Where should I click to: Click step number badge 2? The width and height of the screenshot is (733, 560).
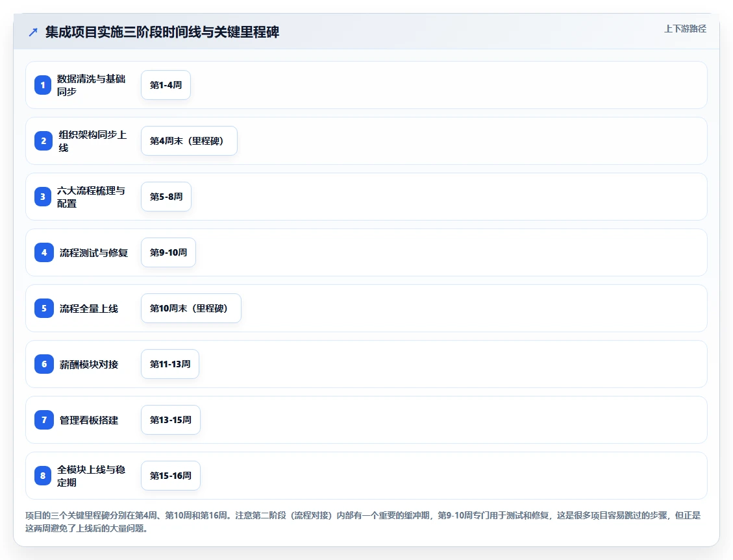[43, 141]
